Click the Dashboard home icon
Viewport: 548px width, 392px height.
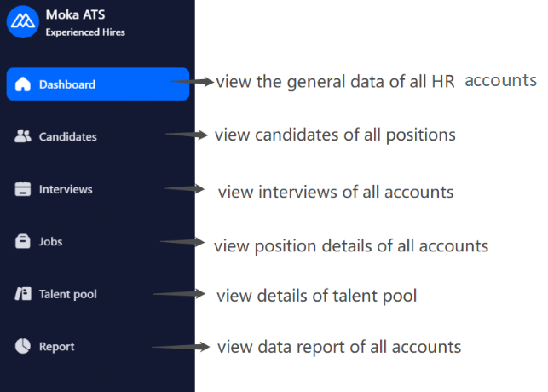(x=23, y=84)
